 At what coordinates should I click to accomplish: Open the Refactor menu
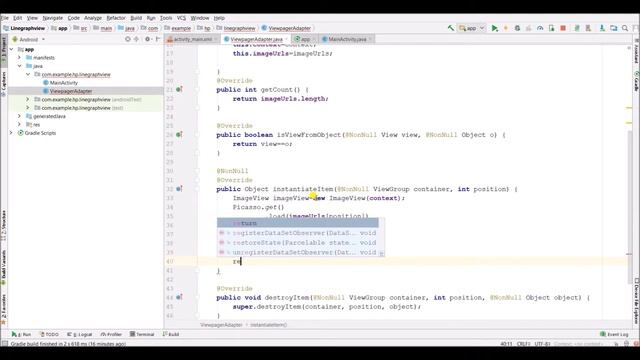click(x=116, y=18)
